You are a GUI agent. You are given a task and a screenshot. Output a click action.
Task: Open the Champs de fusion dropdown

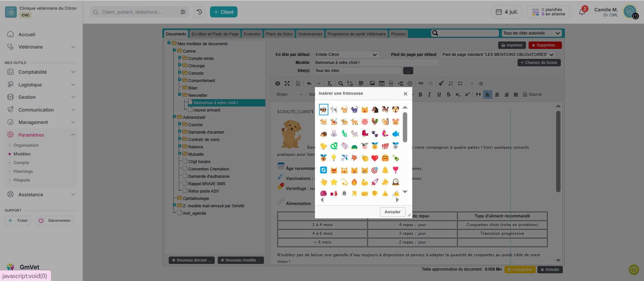coord(539,63)
